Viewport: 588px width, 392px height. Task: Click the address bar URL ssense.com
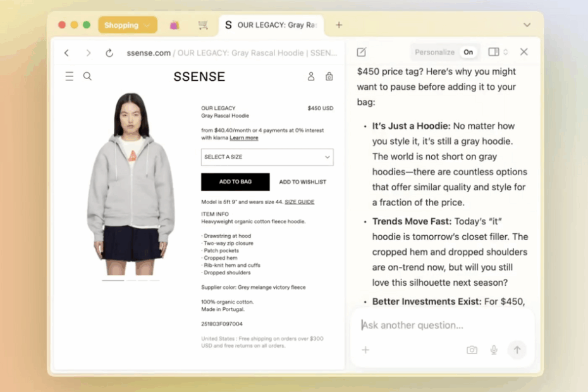(x=149, y=53)
